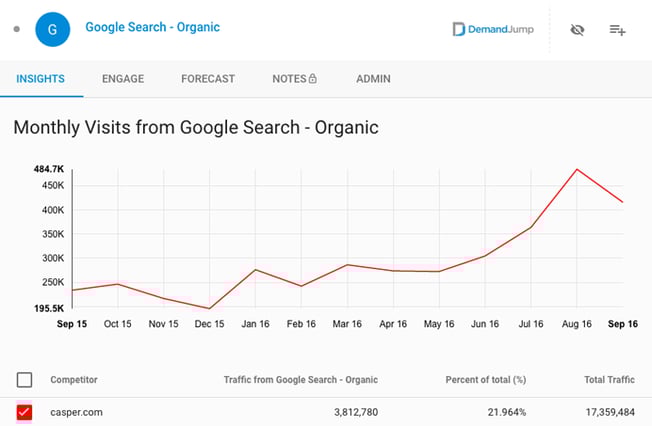The height and width of the screenshot is (426, 652).
Task: Go to the Admin tab
Action: click(373, 79)
